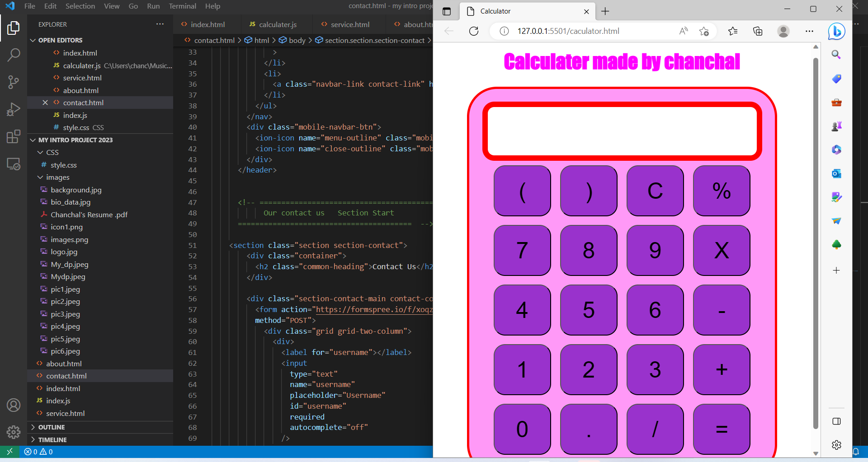868x462 pixels.
Task: Open Remote Explorer in activity bar
Action: tap(14, 163)
